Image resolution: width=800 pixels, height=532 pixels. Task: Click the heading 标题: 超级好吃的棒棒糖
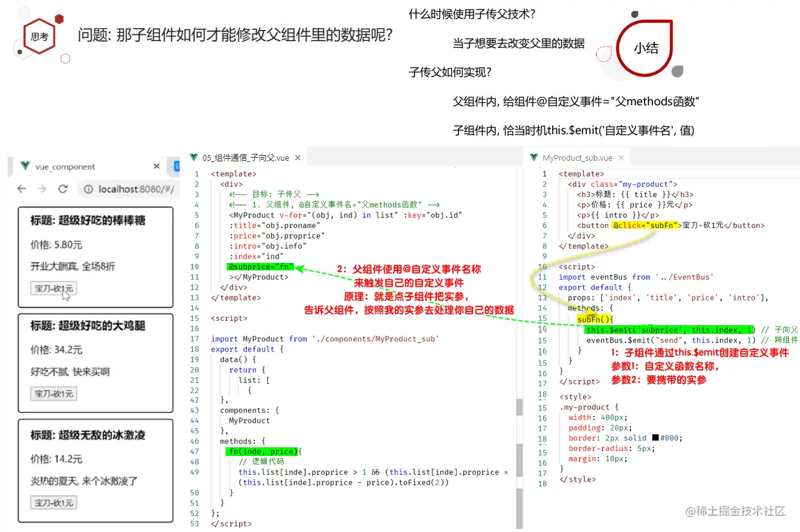[x=88, y=221]
